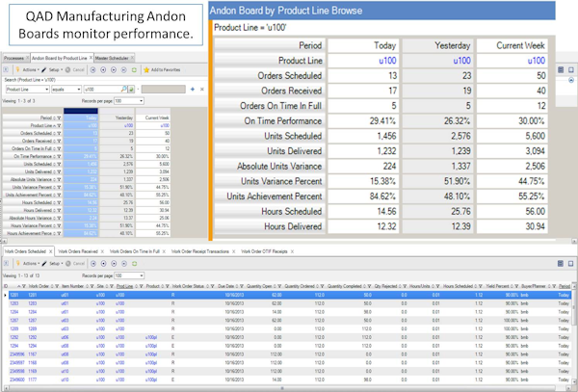Select the Work Order Receipt Transactions tab

(200, 251)
